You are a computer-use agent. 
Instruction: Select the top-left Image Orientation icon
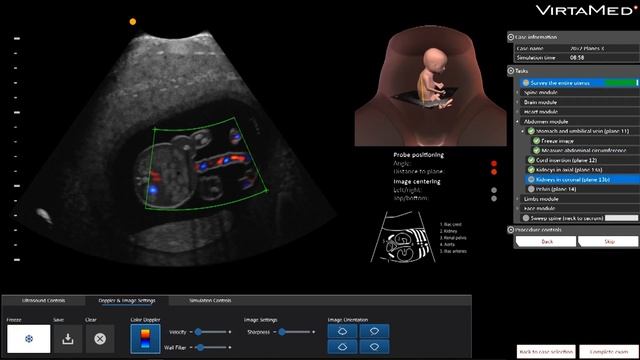(342, 331)
